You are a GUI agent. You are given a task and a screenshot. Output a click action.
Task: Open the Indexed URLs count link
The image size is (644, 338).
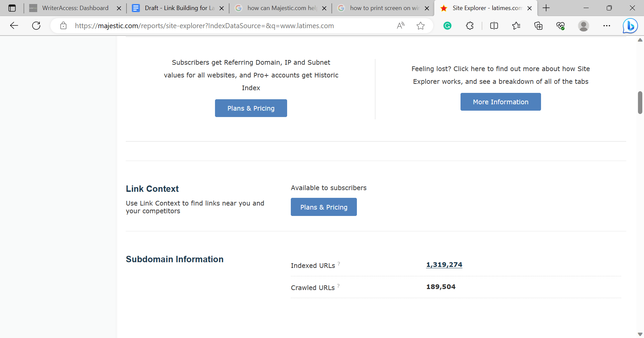pos(444,264)
